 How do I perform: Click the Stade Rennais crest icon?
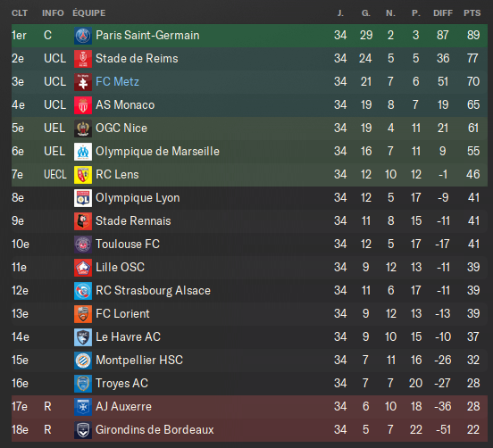click(x=83, y=221)
